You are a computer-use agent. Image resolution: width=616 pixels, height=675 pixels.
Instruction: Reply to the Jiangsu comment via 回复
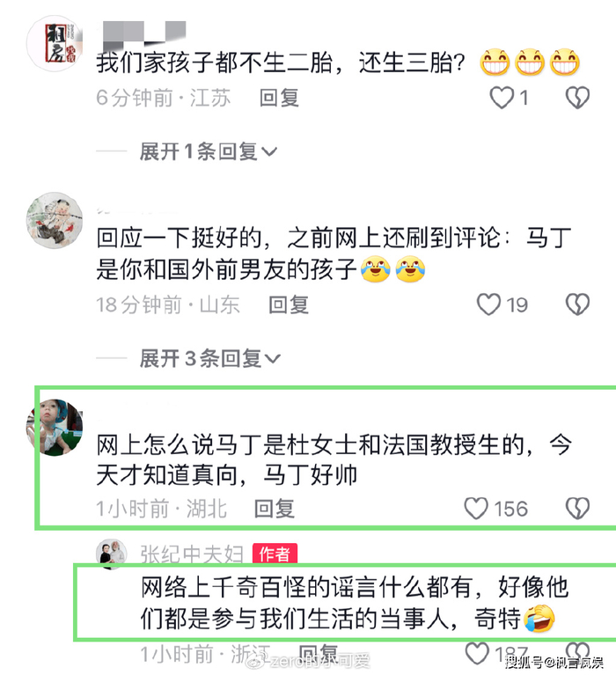(279, 98)
